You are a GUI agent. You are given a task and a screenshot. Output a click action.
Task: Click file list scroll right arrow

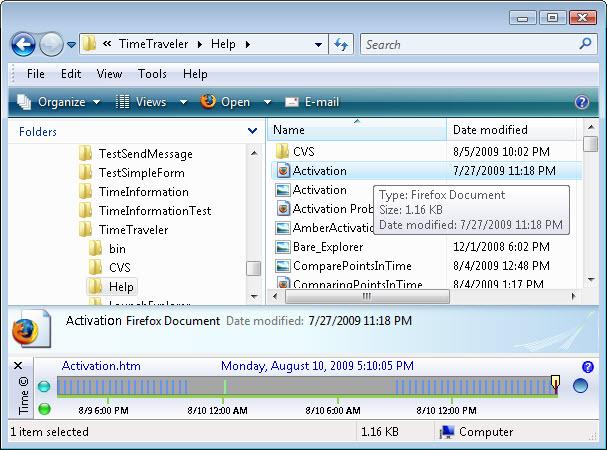pyautogui.click(x=573, y=297)
